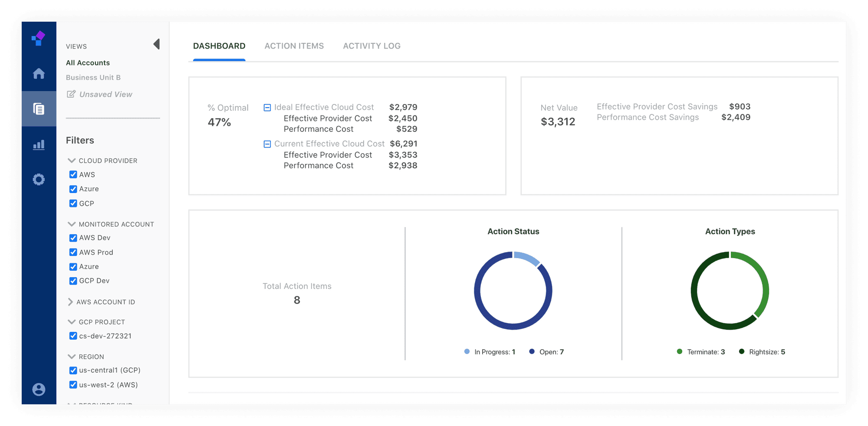Toggle the GCP Dev monitored account checkbox
868x426 pixels.
(x=73, y=281)
